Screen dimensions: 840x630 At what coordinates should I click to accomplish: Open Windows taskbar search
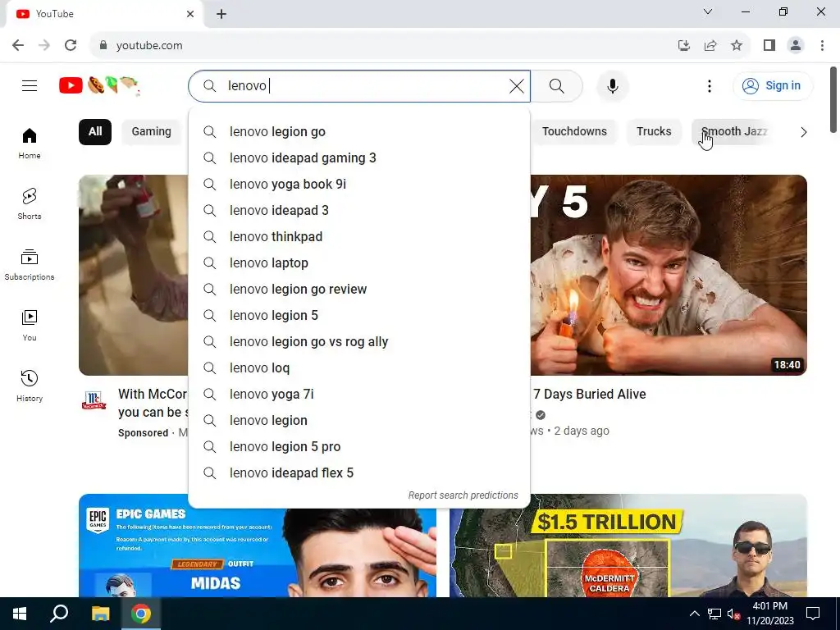(59, 614)
